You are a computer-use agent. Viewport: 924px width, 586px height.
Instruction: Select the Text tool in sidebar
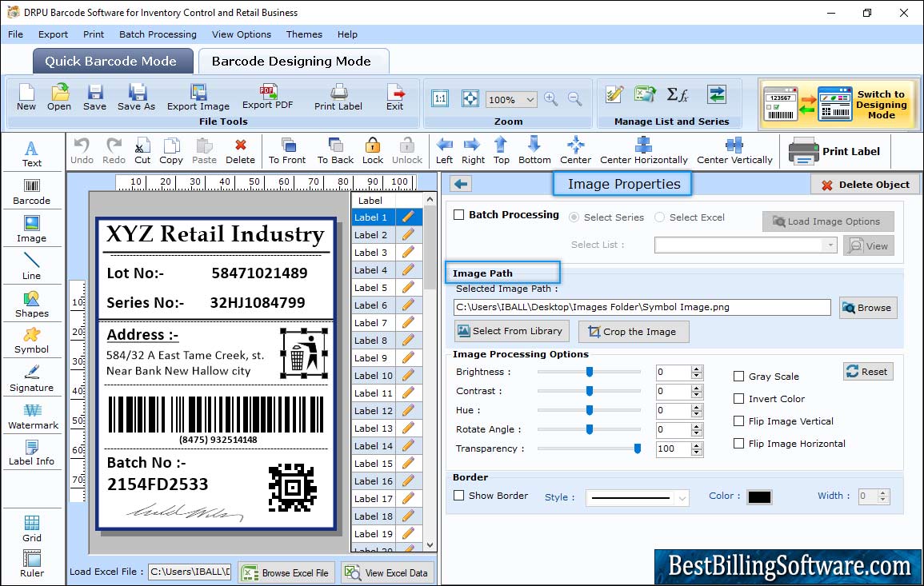tap(32, 154)
